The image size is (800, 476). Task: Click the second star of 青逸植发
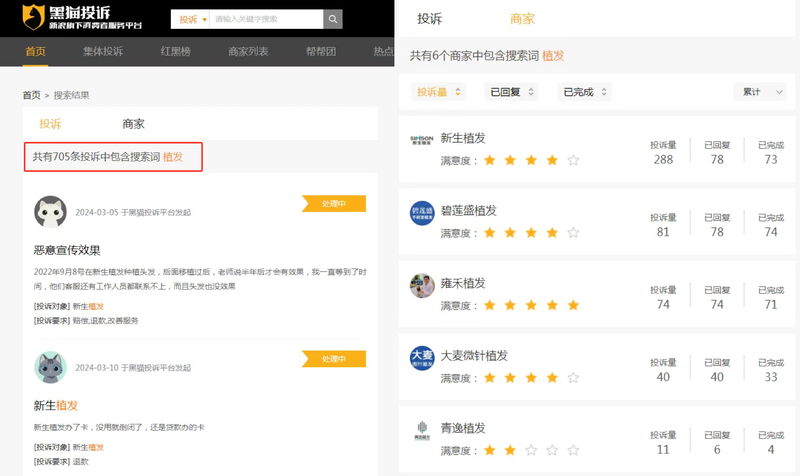(x=510, y=450)
